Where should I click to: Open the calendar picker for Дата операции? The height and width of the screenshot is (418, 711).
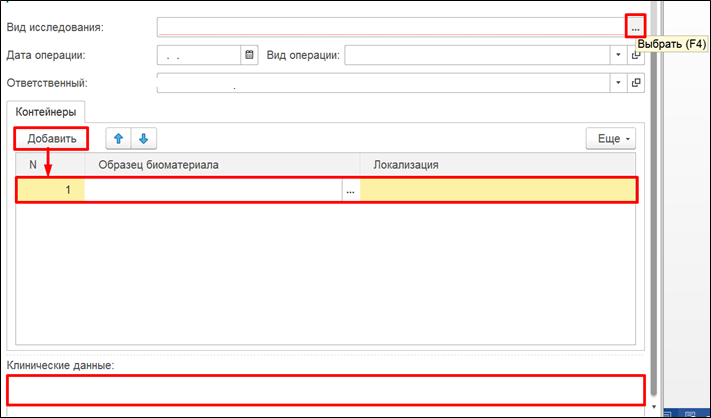250,55
